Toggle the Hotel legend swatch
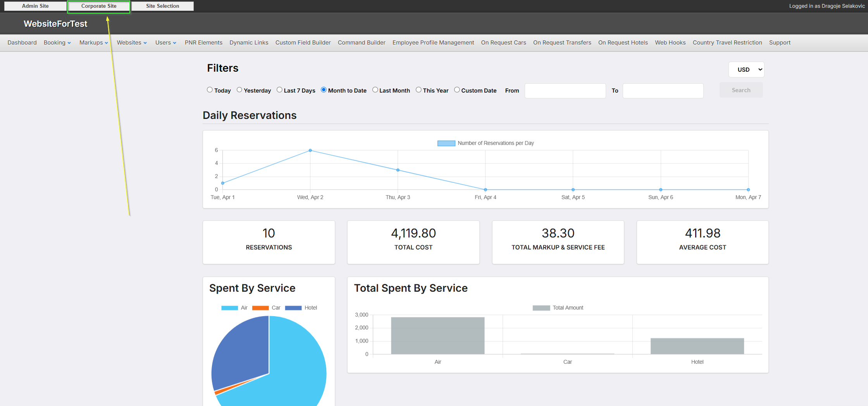The image size is (868, 406). [x=293, y=308]
